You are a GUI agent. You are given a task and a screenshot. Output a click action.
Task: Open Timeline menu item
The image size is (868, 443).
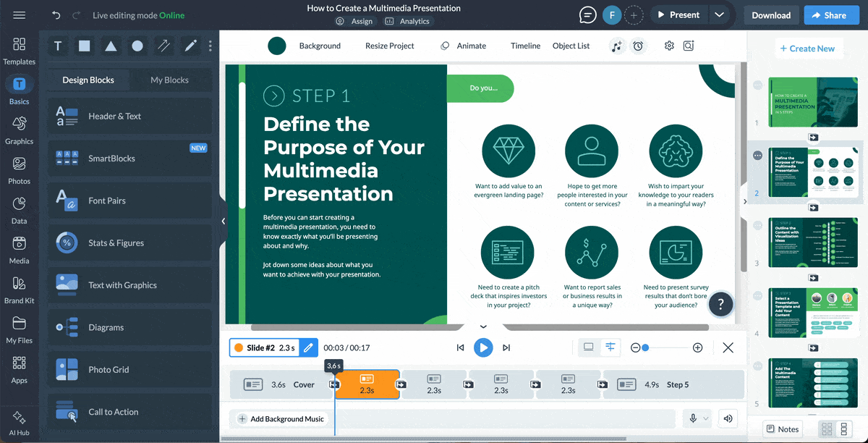pos(525,46)
